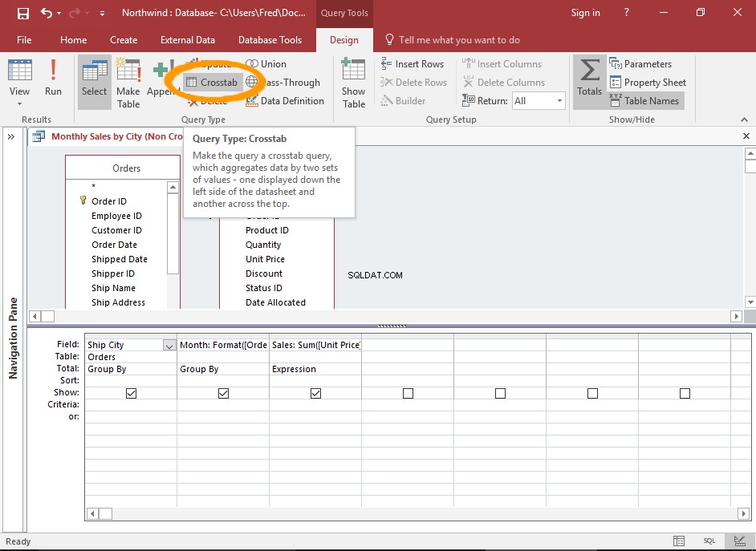756x551 pixels.
Task: Click Delete Columns in Query Setup
Action: (x=504, y=83)
